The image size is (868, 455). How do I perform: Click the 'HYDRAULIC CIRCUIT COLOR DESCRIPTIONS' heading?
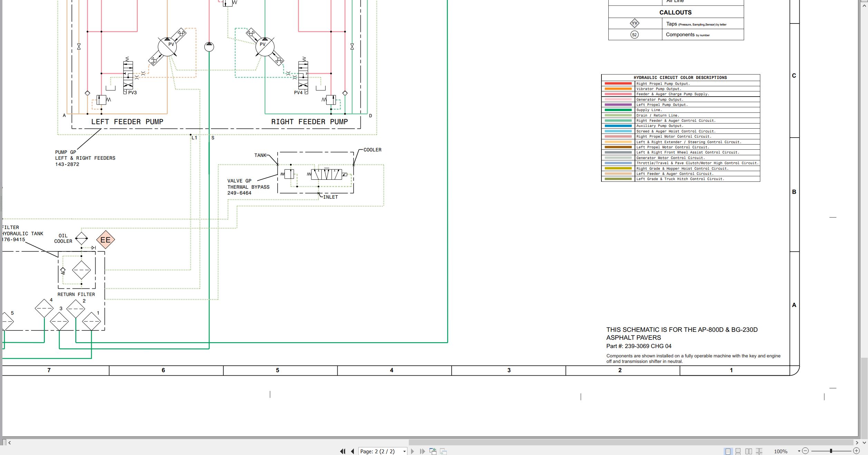pos(680,78)
